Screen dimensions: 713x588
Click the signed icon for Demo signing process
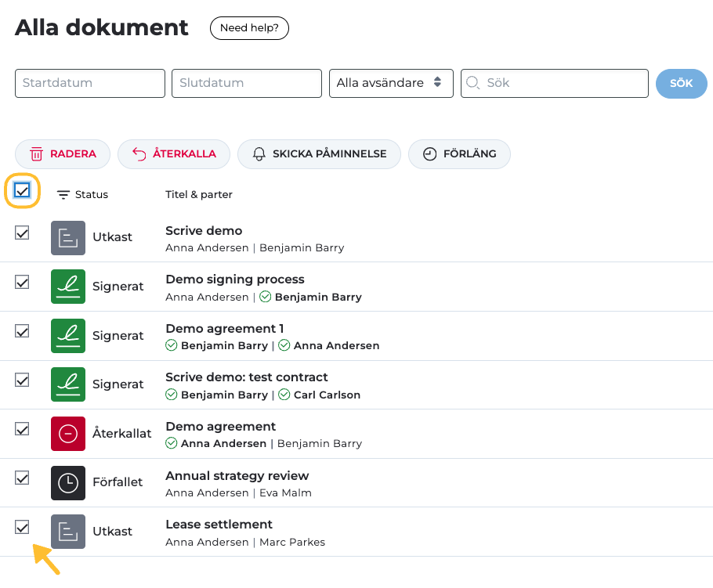[68, 287]
